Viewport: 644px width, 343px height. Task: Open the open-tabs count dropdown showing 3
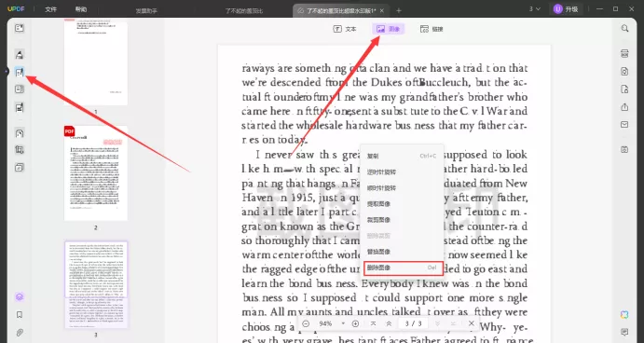[534, 9]
